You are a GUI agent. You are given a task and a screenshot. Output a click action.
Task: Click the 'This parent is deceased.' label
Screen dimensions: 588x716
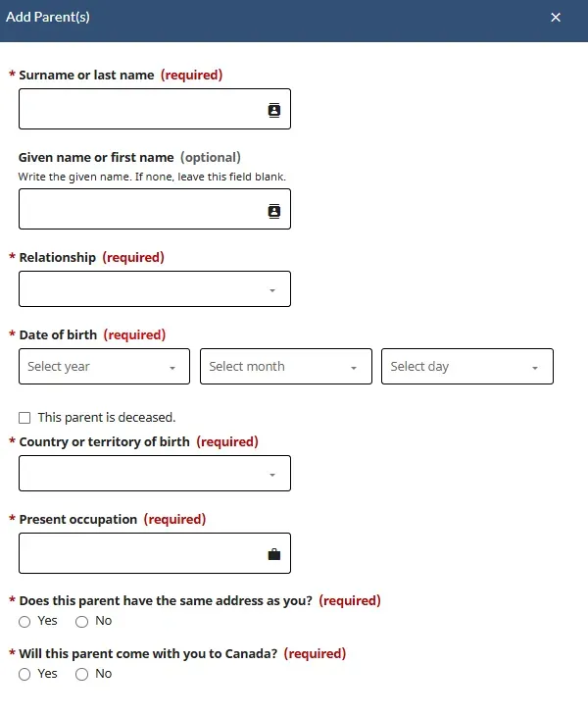pos(107,418)
